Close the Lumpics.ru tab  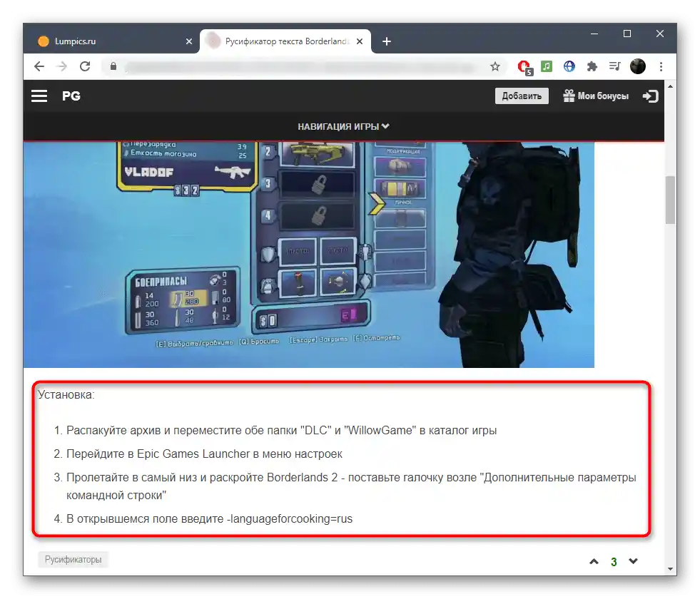tap(189, 41)
